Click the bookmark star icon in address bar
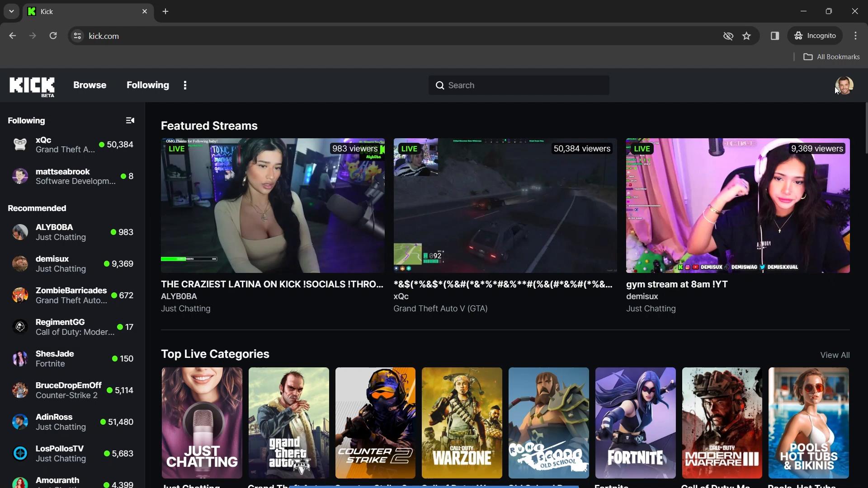868x488 pixels. tap(747, 36)
